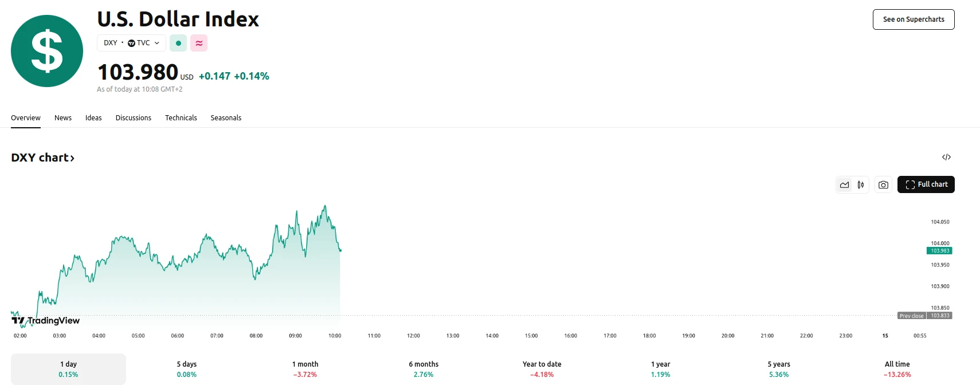Screen dimensions: 980x389
Task: Toggle the green market status indicator
Action: pos(178,42)
